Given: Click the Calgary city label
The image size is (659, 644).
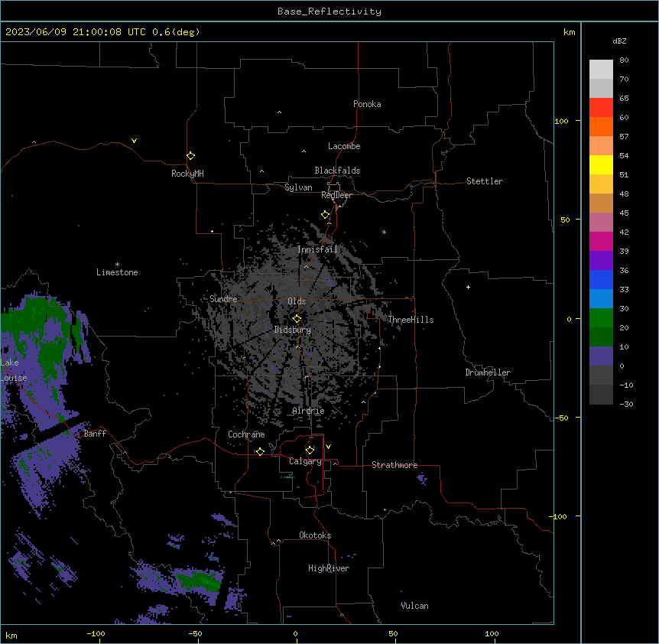Looking at the screenshot, I should [306, 461].
